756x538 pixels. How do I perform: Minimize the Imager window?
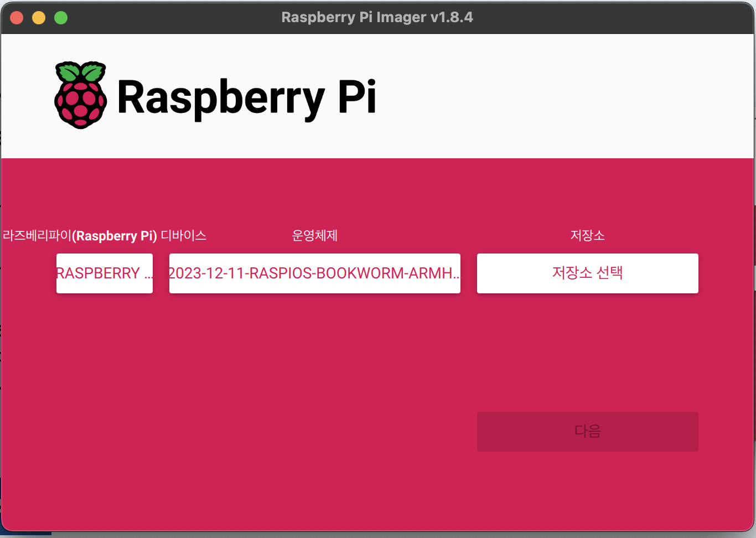point(39,17)
